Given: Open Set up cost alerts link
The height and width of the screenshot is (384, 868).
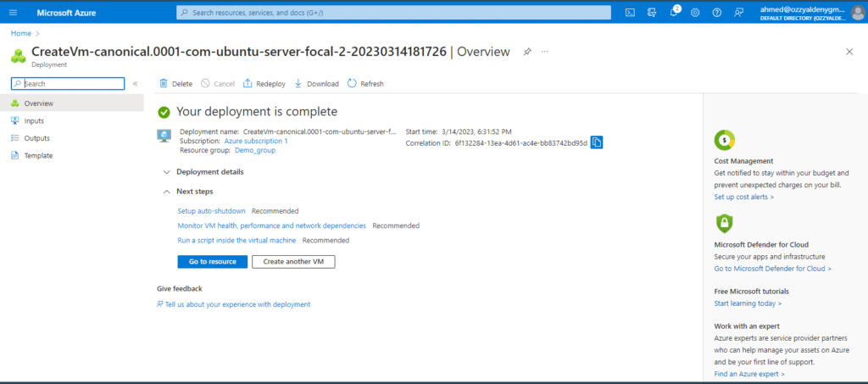Looking at the screenshot, I should (744, 197).
